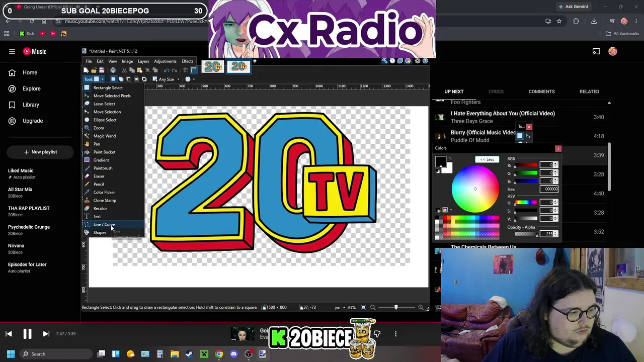Image resolution: width=644 pixels, height=362 pixels.
Task: Go to previous song
Action: [9, 334]
